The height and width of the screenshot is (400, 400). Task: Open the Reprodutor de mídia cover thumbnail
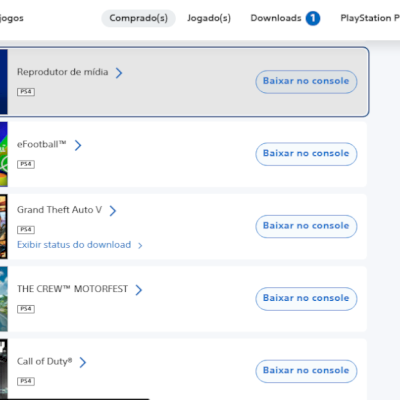[4, 82]
